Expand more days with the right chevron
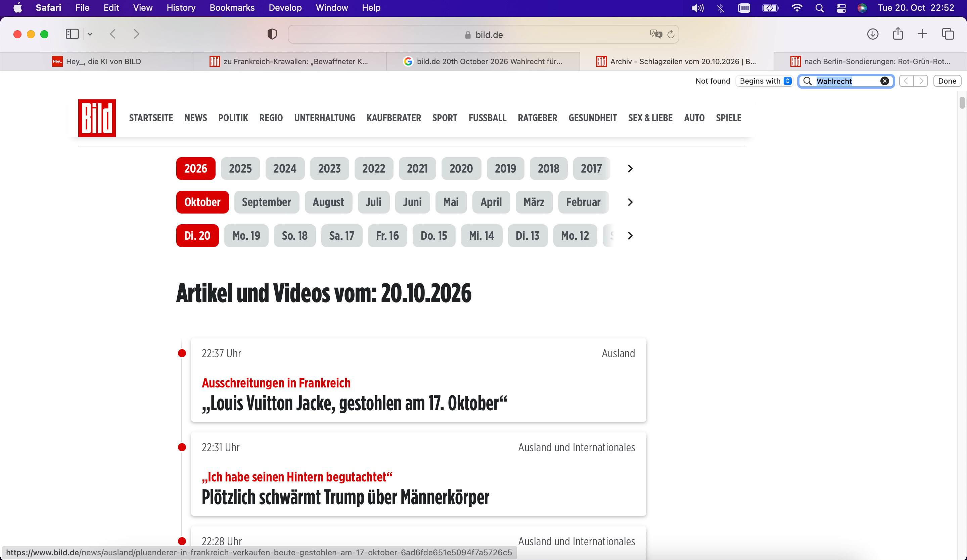 pos(630,235)
